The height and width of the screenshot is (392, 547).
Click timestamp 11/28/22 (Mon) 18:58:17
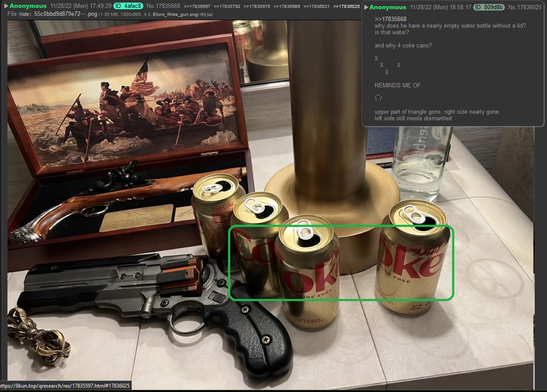coord(441,7)
